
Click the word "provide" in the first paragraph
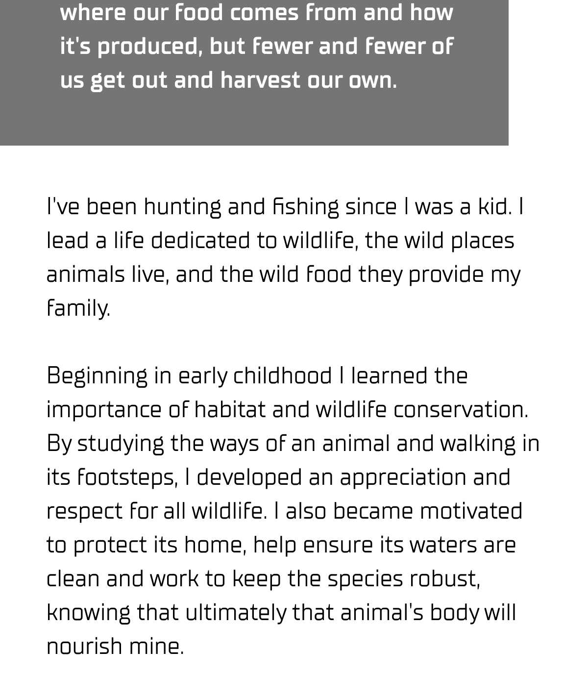[x=446, y=274]
